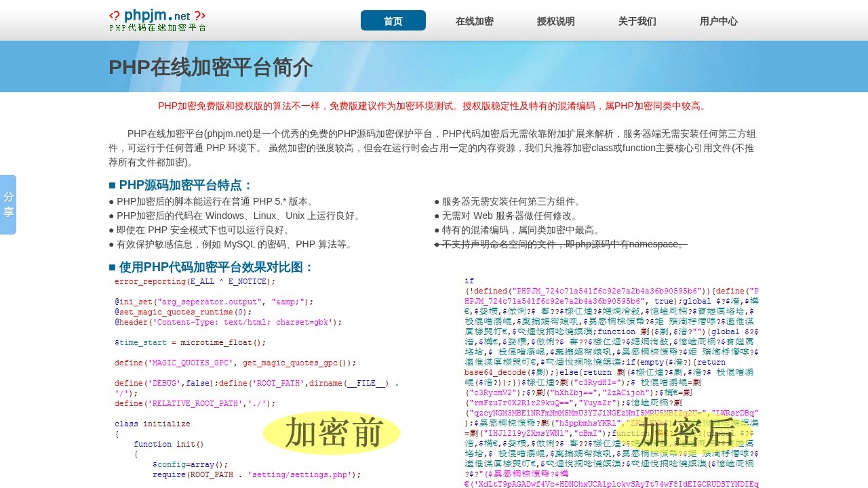
Task: Click the red warning text about 免费版 encryption
Action: coord(433,106)
